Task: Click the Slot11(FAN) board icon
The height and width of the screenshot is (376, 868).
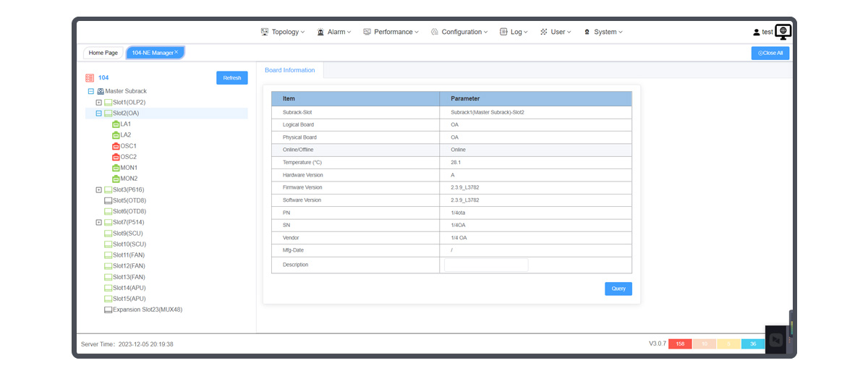Action: pos(109,255)
